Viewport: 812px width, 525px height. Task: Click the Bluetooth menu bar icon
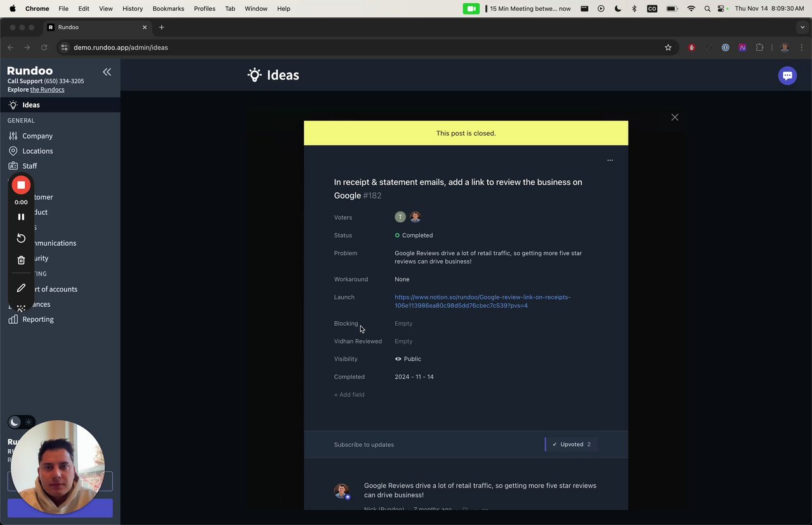[634, 9]
